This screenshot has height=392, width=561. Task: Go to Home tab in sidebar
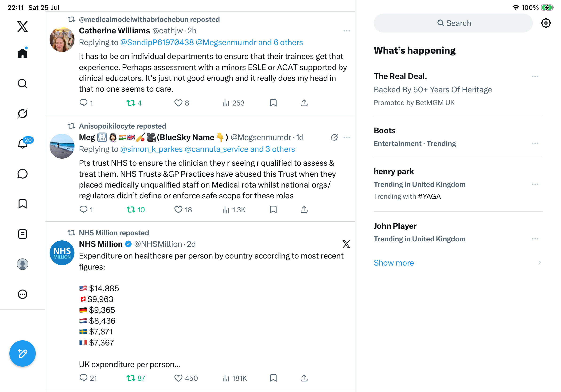pyautogui.click(x=23, y=53)
